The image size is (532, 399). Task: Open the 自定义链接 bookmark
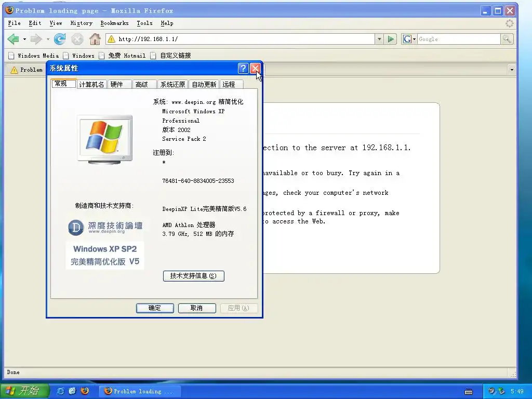point(171,56)
